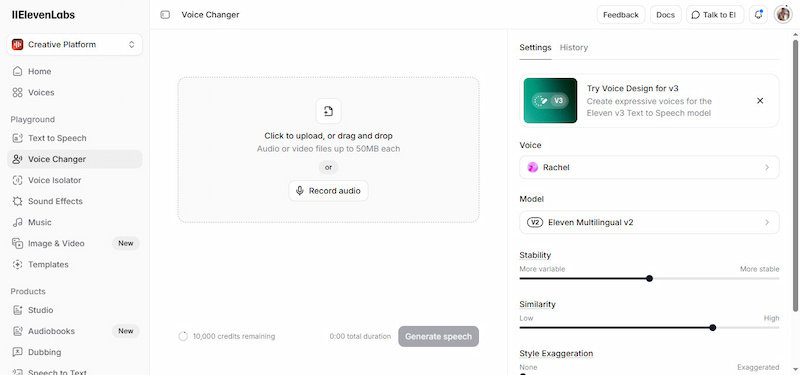The width and height of the screenshot is (800, 375).
Task: Click the Playground section heading
Action: (x=33, y=119)
